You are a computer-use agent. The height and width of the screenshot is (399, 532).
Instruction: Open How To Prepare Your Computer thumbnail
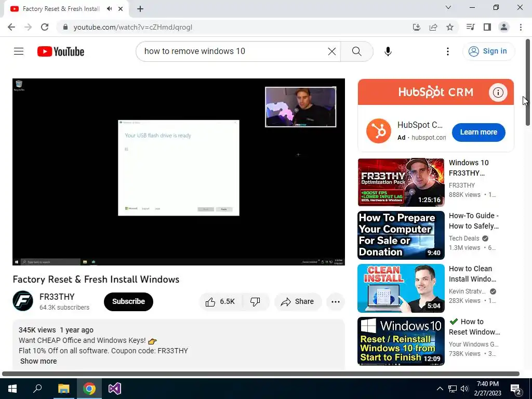coord(401,235)
